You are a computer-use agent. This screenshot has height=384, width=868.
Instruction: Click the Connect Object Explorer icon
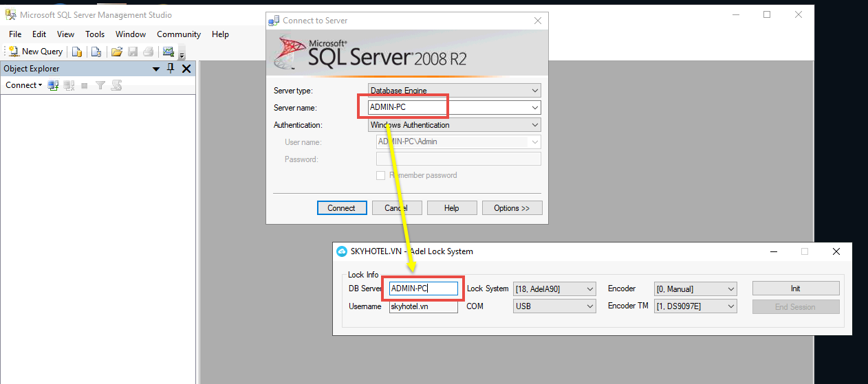click(54, 85)
